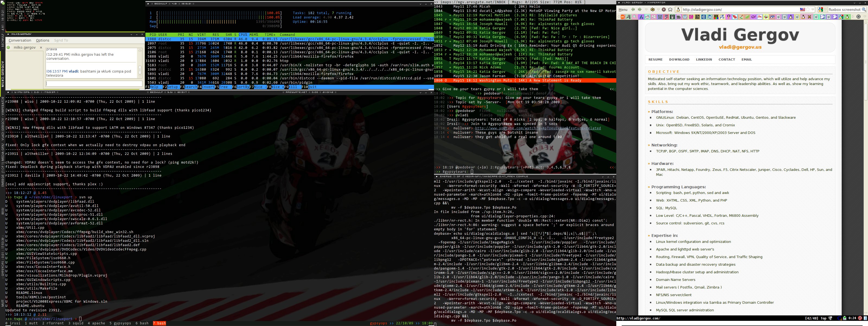Open the Conversation menu
This screenshot has height=326, width=868.
click(20, 40)
